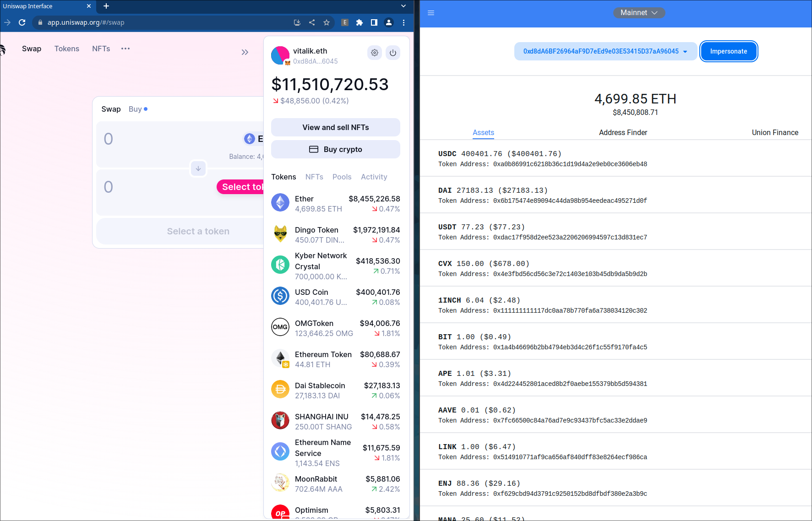Screen dimensions: 812x521
Task: Click MoonRabbit token icon
Action: tap(280, 483)
